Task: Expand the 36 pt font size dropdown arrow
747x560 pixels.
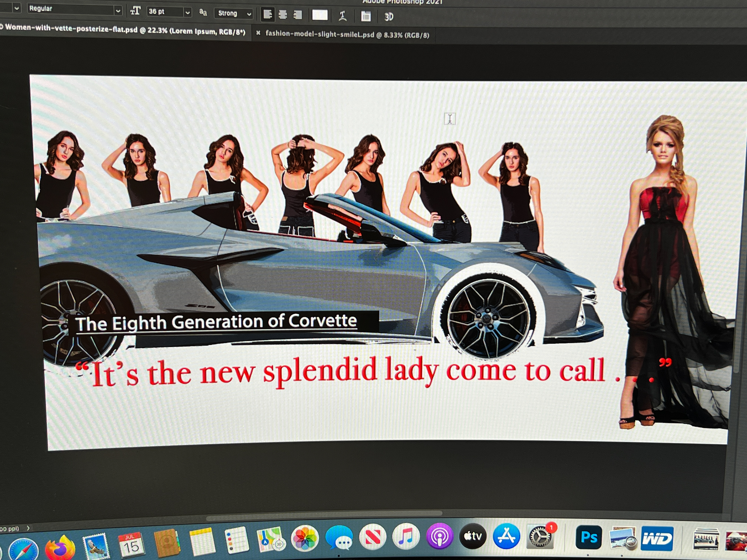Action: click(187, 12)
